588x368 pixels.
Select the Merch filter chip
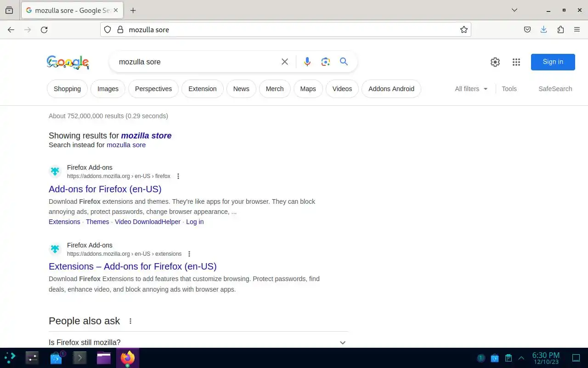click(x=275, y=89)
